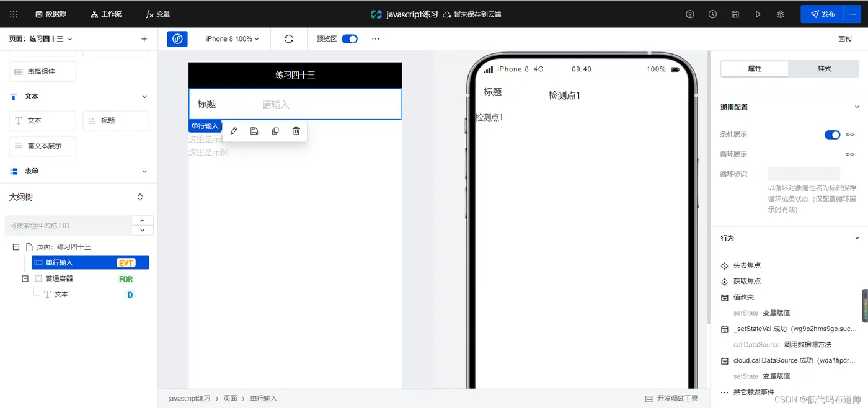The image size is (868, 408).
Task: Click javascript练习 in the breadcrumb
Action: click(189, 398)
